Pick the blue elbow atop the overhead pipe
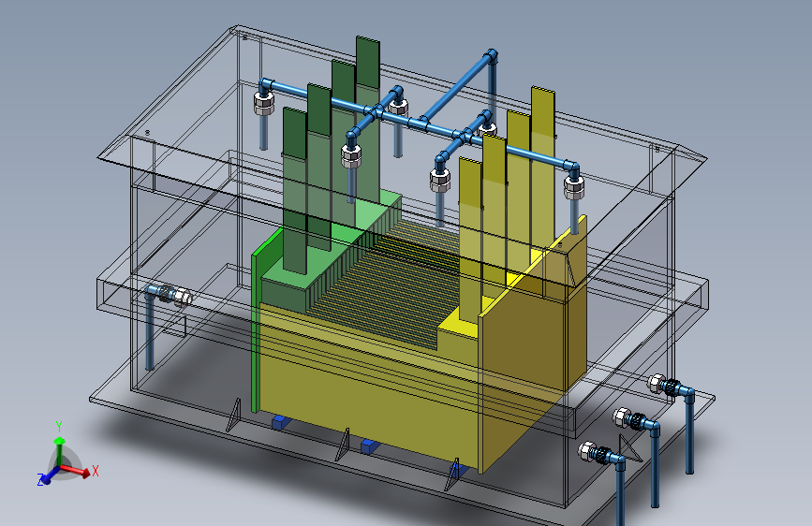812x526 pixels. [491, 55]
